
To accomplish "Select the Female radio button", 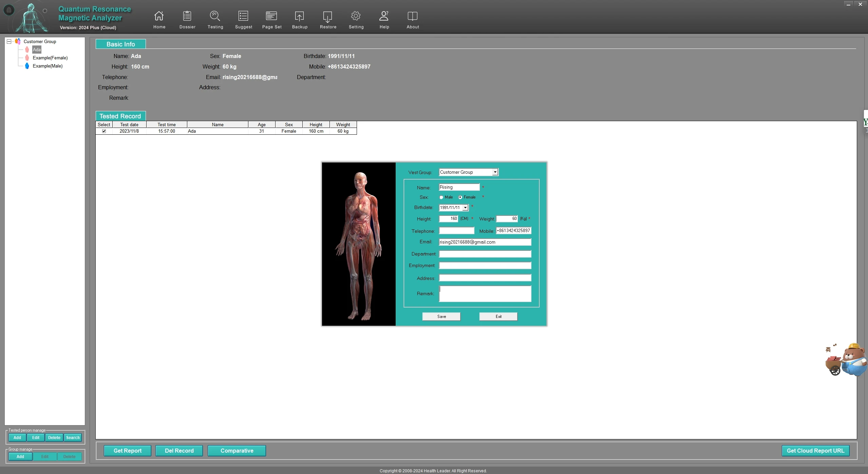I will [x=460, y=197].
